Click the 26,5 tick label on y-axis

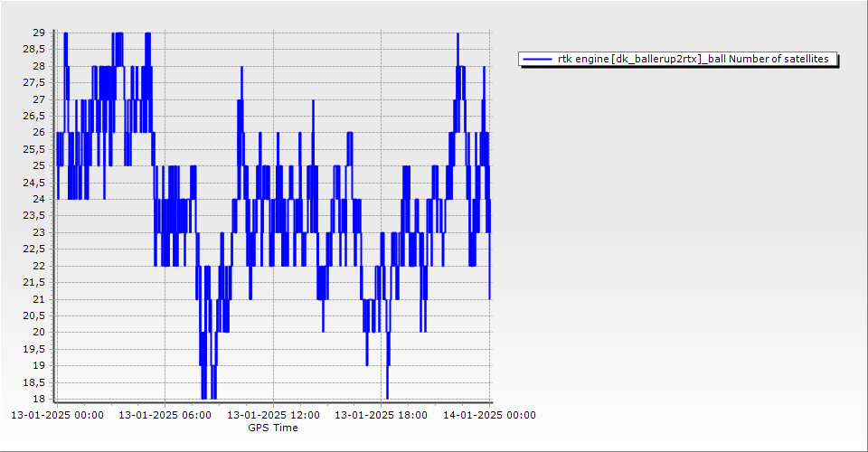pyautogui.click(x=33, y=116)
